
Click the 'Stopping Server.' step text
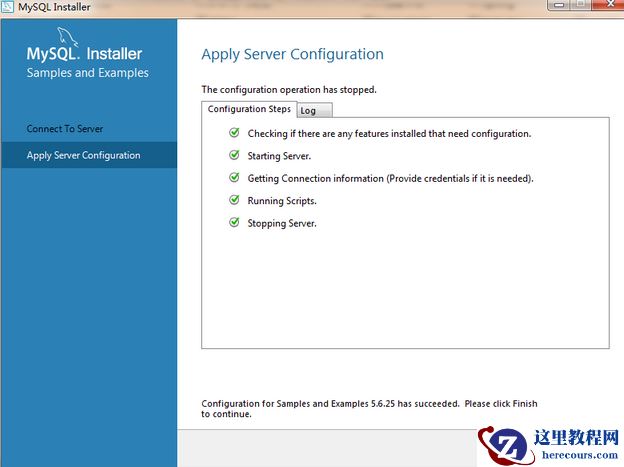[x=282, y=223]
